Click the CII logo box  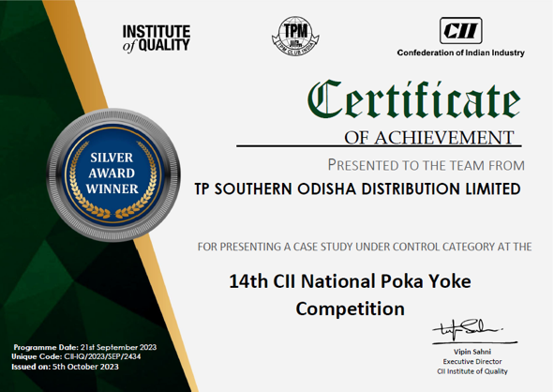point(460,31)
